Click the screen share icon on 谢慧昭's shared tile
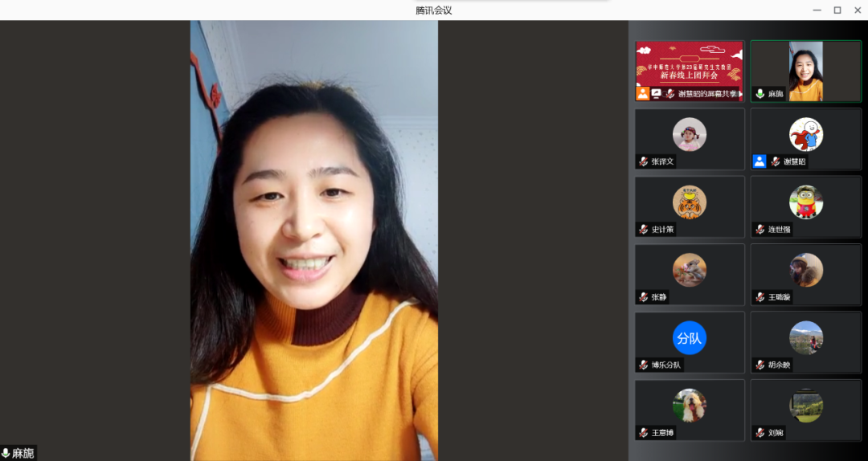Viewport: 868px width, 461px height. pyautogui.click(x=656, y=93)
